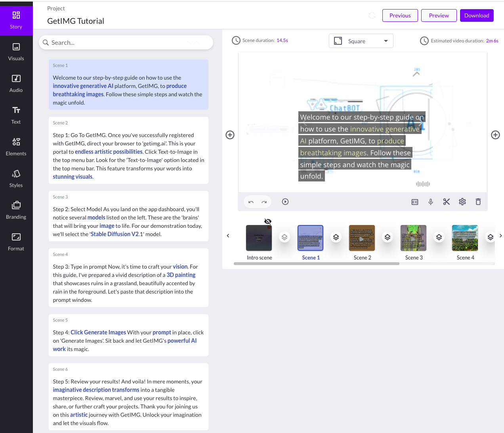Select Scene 5 script card
This screenshot has width=504, height=433.
[128, 335]
